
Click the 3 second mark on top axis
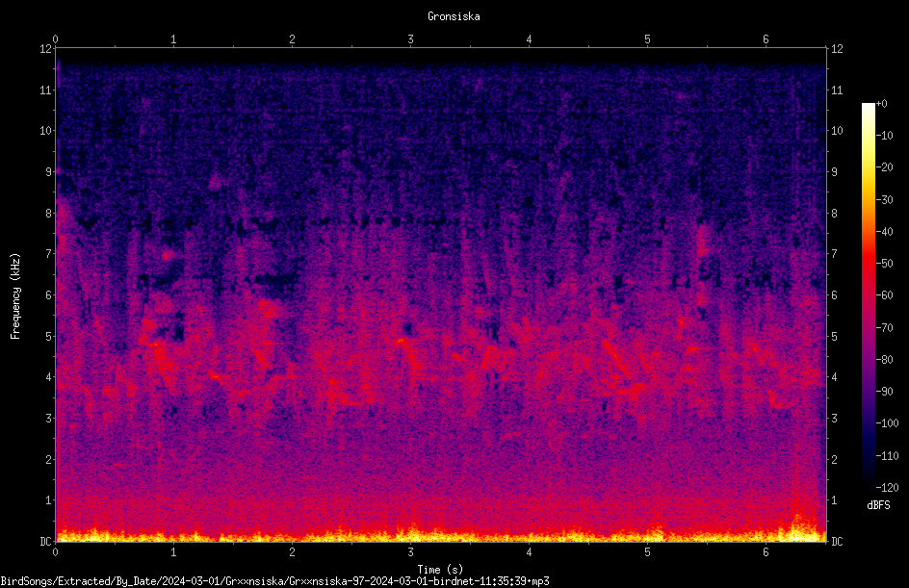tap(410, 39)
